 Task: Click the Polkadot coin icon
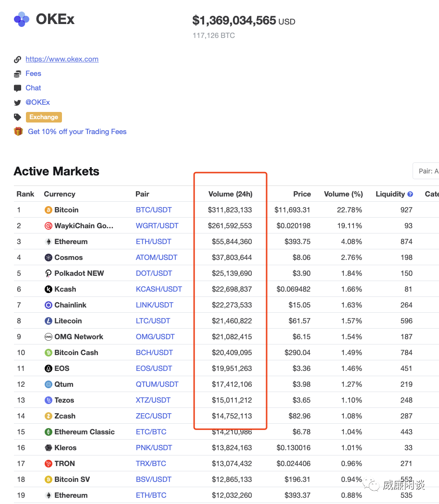pos(48,273)
